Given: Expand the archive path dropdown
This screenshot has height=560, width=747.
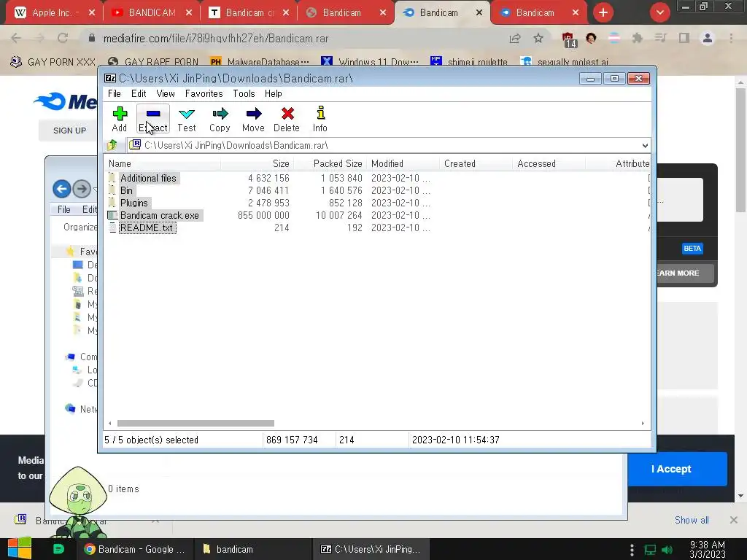Looking at the screenshot, I should (645, 145).
